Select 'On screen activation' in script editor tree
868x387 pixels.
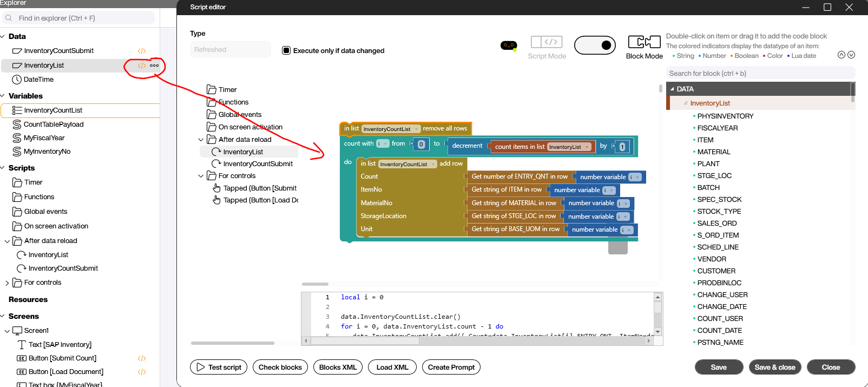(250, 127)
